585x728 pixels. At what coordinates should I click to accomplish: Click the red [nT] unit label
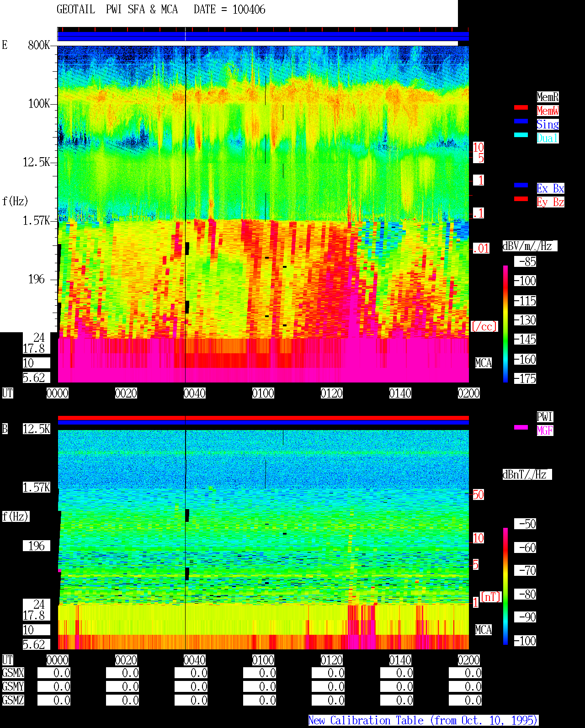tap(491, 597)
